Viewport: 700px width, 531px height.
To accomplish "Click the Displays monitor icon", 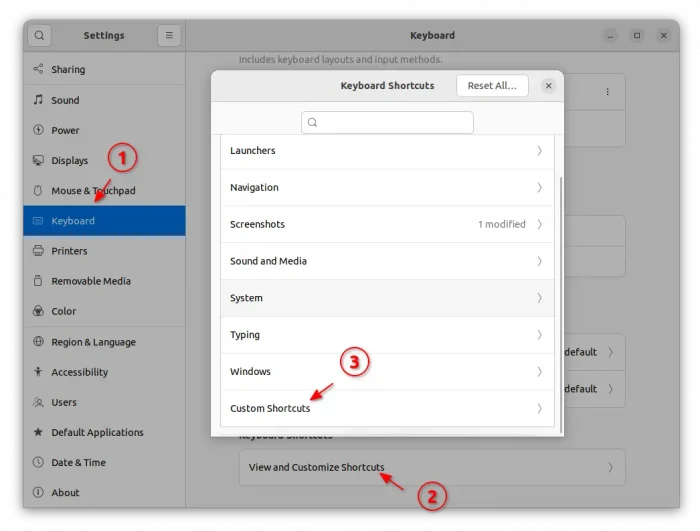I will (38, 160).
